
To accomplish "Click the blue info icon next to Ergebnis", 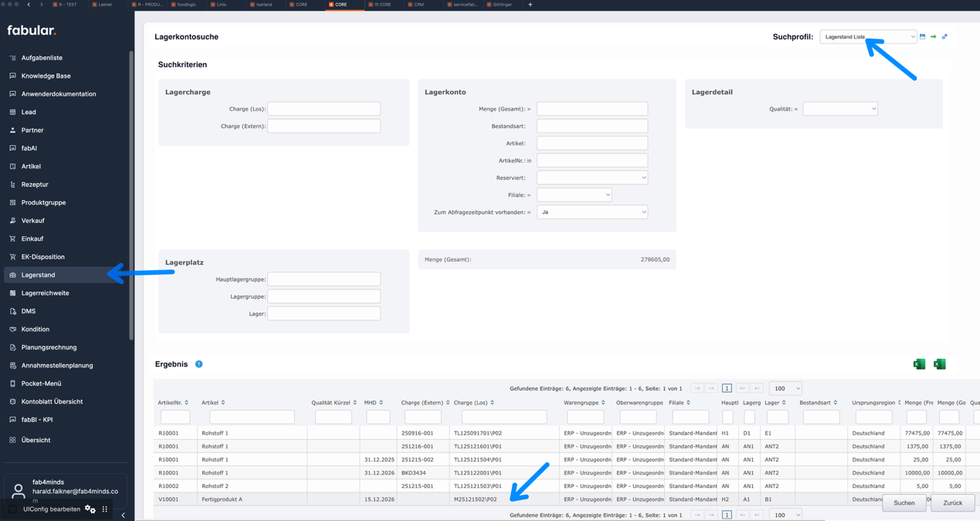I will (x=198, y=364).
